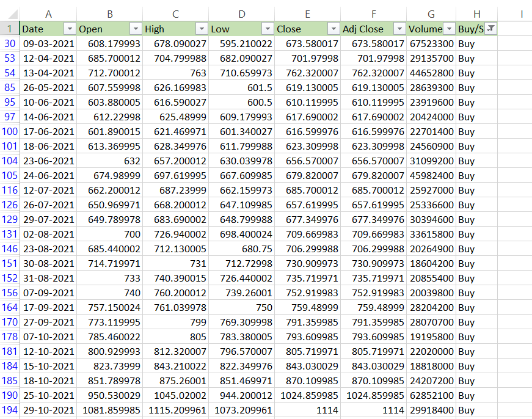Select the date cell 09-03-2021
This screenshot has height=419, width=532.
tap(48, 43)
